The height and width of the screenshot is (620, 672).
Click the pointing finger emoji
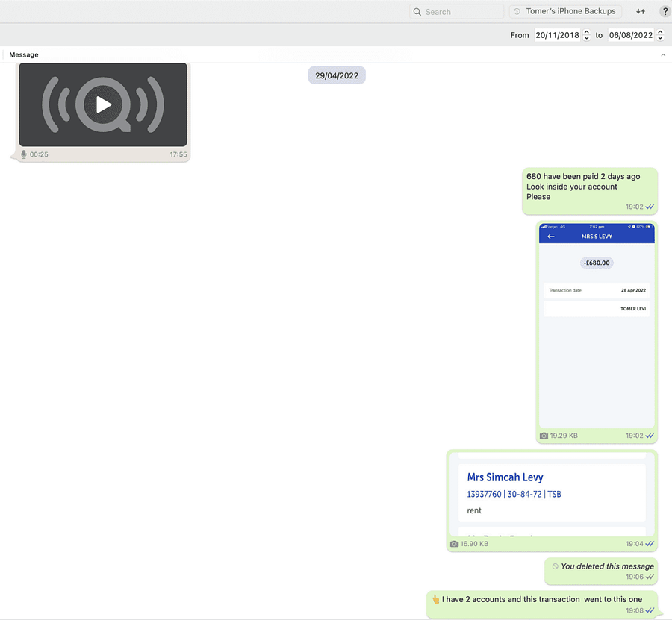click(x=435, y=599)
